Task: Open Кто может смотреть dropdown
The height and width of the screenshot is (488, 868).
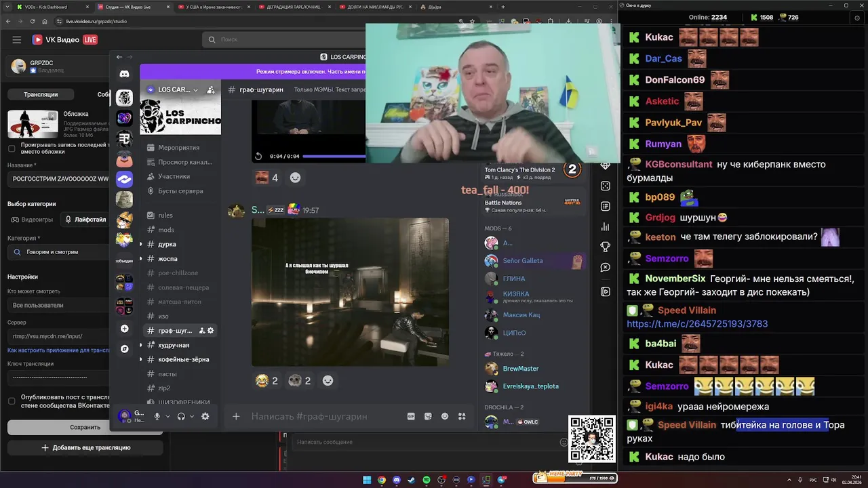Action: coord(58,305)
